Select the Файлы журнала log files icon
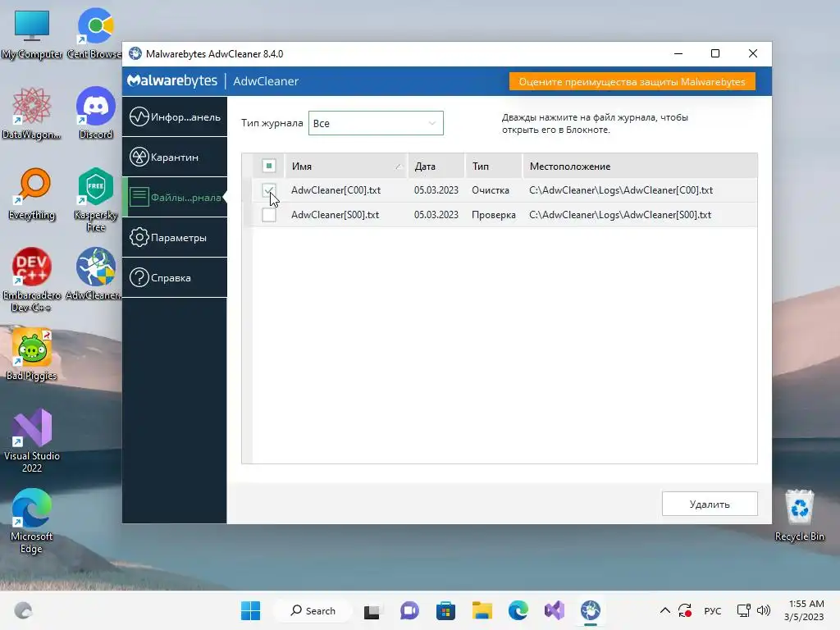The width and height of the screenshot is (840, 630). pyautogui.click(x=139, y=197)
